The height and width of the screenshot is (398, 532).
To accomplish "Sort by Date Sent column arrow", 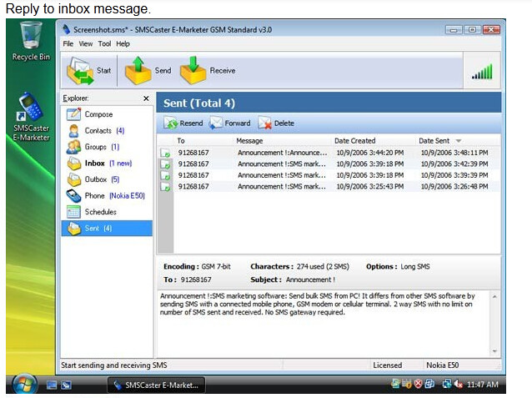I will 459,141.
